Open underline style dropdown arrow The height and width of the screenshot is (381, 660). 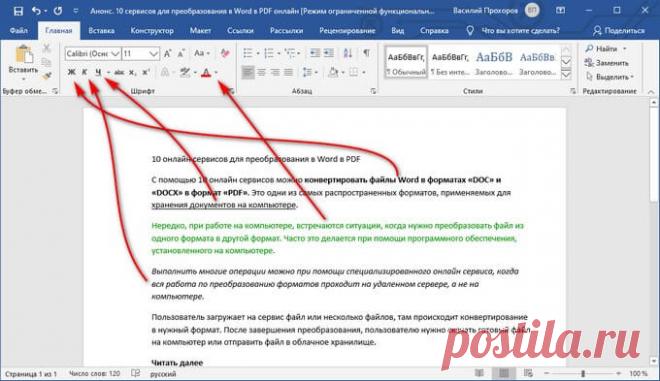pos(108,72)
